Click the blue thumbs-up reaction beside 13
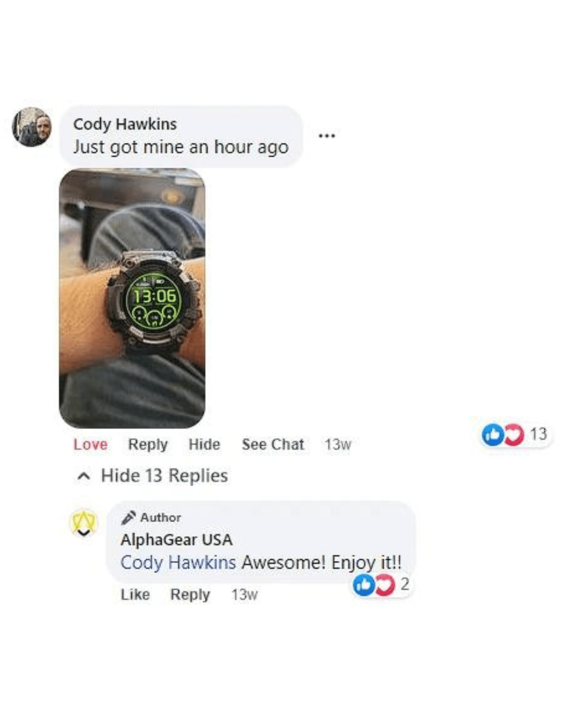The height and width of the screenshot is (706, 588). click(492, 434)
